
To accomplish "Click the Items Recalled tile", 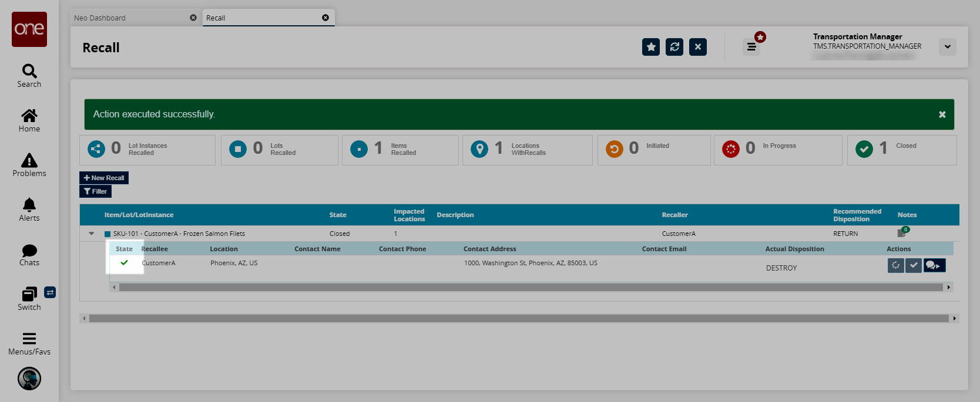I will 400,150.
